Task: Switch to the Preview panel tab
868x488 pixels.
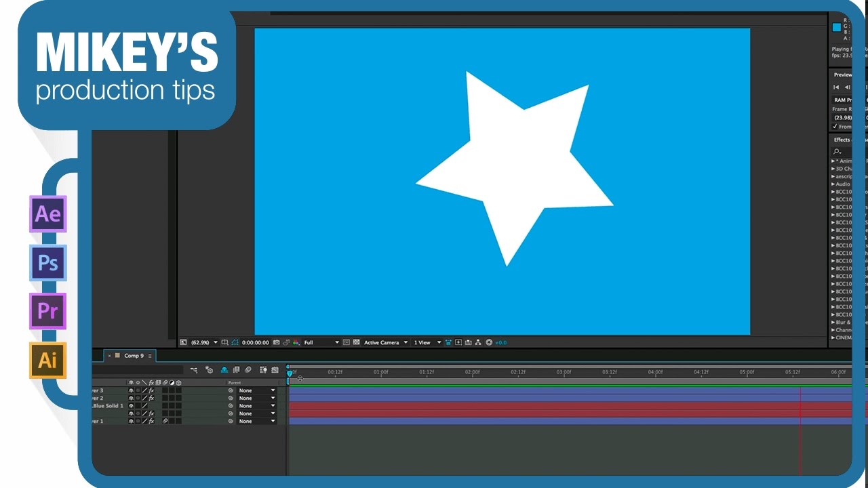Action: coord(843,75)
